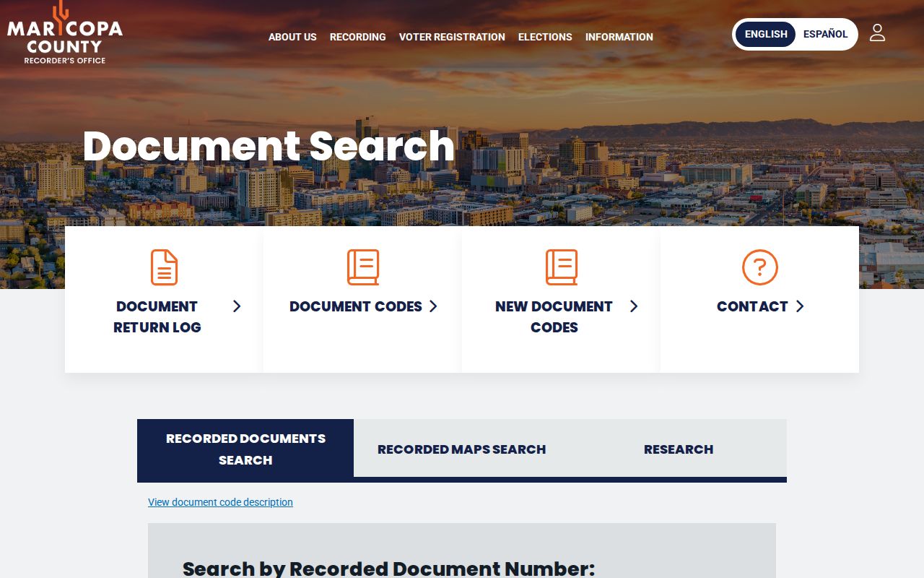The width and height of the screenshot is (924, 578).
Task: Click the Document Search page heading
Action: click(x=269, y=146)
